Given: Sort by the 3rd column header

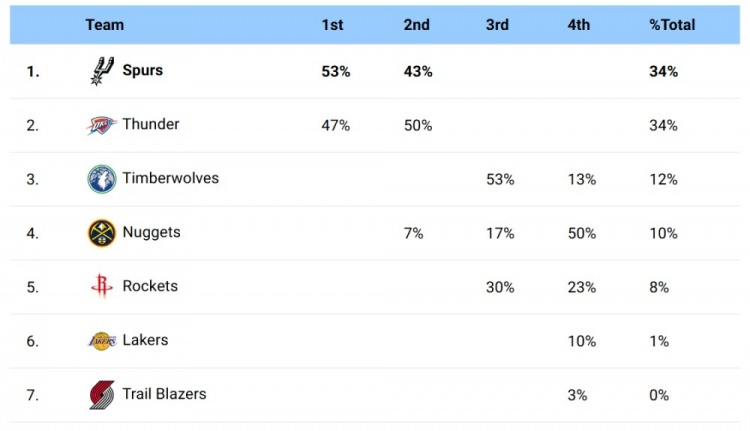Looking at the screenshot, I should click(x=497, y=25).
